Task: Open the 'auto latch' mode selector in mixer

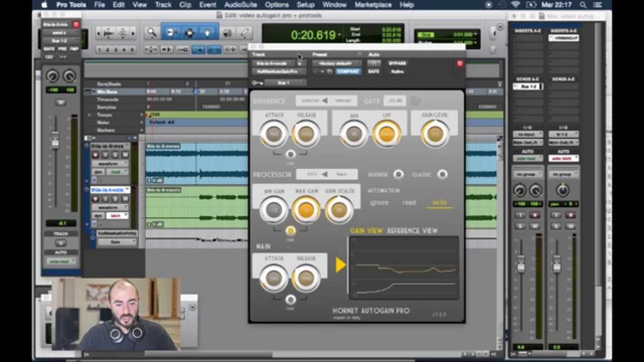Action: click(x=563, y=158)
